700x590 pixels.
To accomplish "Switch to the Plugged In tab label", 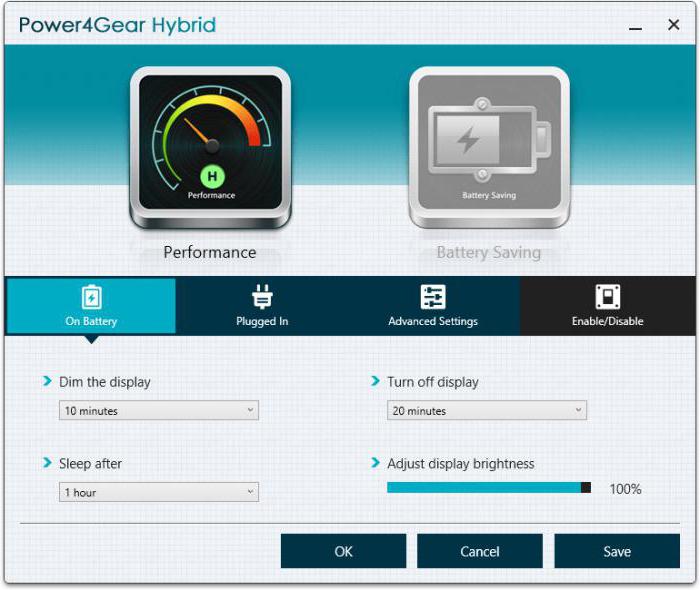I will [x=262, y=321].
